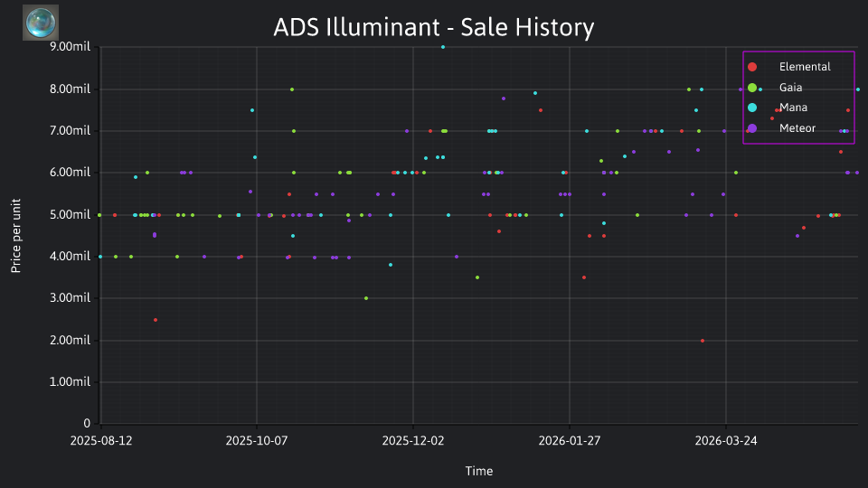Screen dimensions: 868x488
Task: Select the cyan Mana point at 9.00mil
Action: [x=443, y=47]
